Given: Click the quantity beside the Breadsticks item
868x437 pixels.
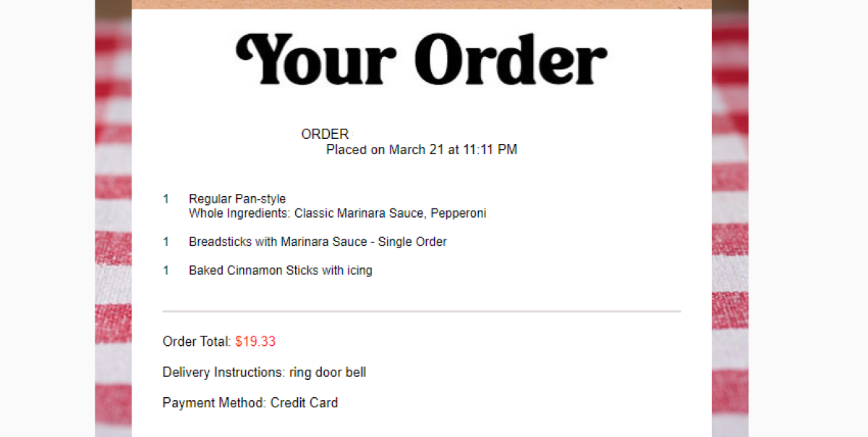Looking at the screenshot, I should tap(166, 242).
